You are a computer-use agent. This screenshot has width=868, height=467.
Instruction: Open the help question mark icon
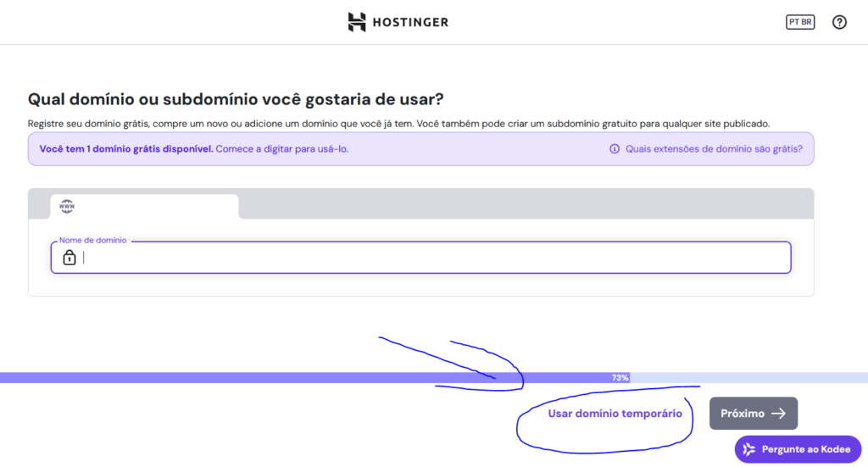839,22
